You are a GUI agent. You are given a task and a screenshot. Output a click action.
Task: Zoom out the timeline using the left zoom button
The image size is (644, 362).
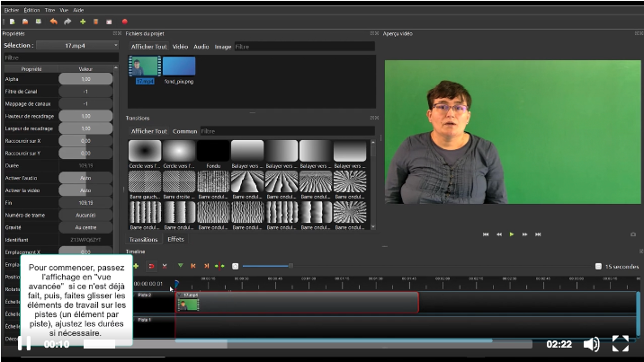coord(235,267)
